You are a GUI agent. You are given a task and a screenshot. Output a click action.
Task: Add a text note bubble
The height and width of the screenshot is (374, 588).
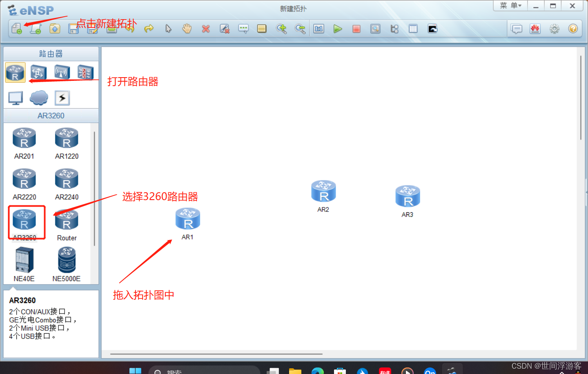[x=243, y=29]
